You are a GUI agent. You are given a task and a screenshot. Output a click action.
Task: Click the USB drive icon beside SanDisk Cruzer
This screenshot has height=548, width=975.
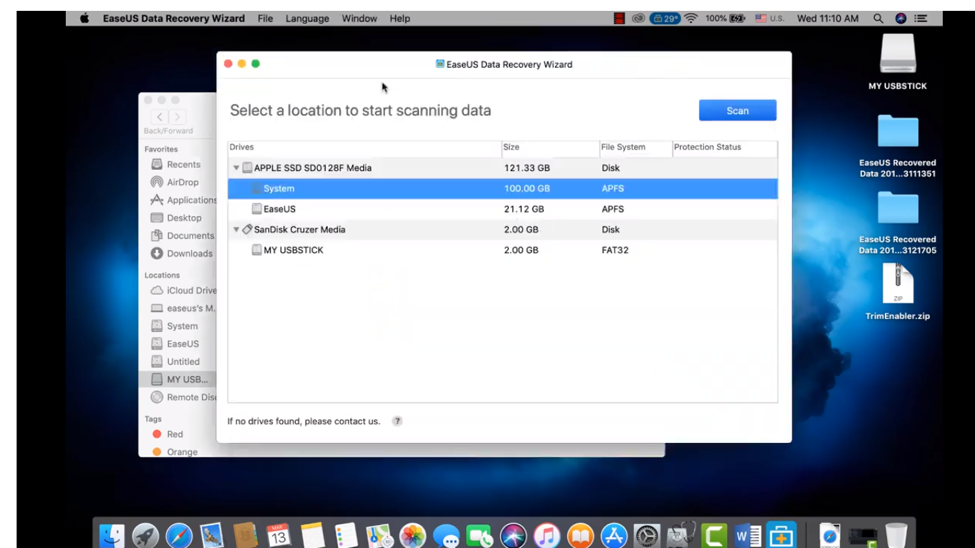(247, 230)
